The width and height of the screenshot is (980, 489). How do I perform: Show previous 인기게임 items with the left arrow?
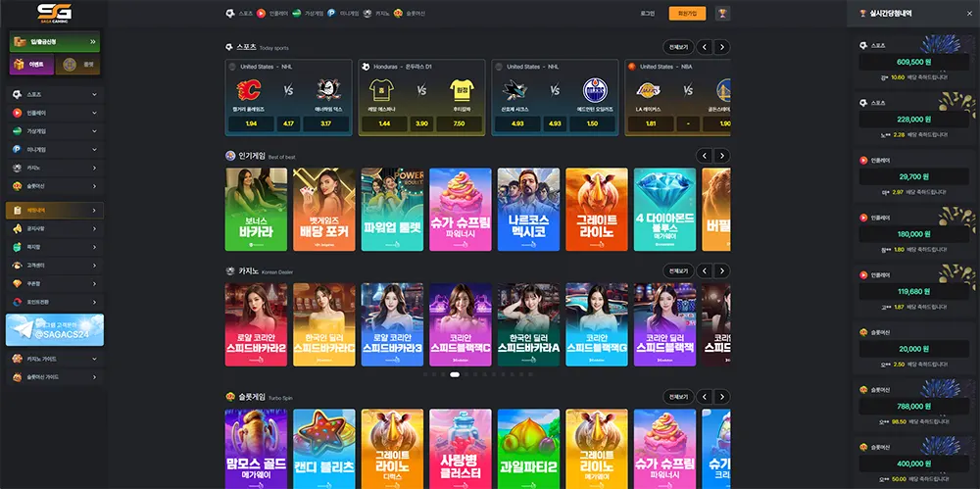click(x=705, y=156)
